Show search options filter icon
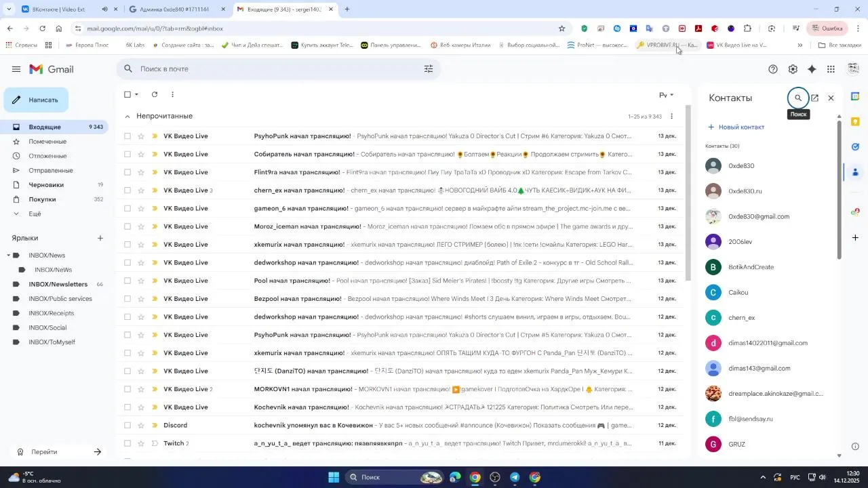 click(x=429, y=69)
